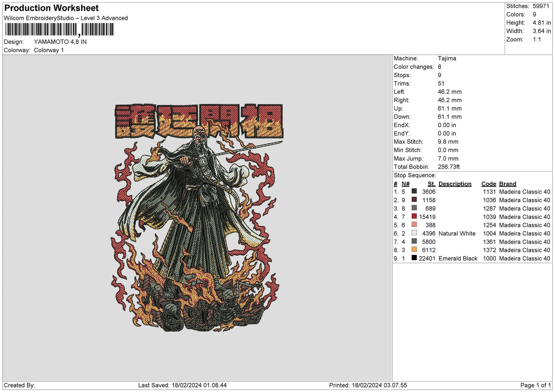Click the embroidery design preview image
Viewport: 555px width, 392px height.
pos(197,217)
